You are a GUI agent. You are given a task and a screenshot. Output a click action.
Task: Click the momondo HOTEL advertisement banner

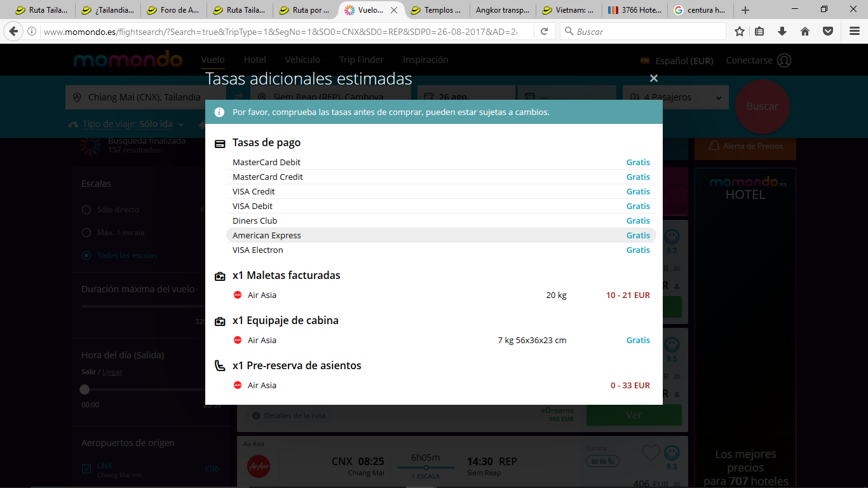[745, 328]
